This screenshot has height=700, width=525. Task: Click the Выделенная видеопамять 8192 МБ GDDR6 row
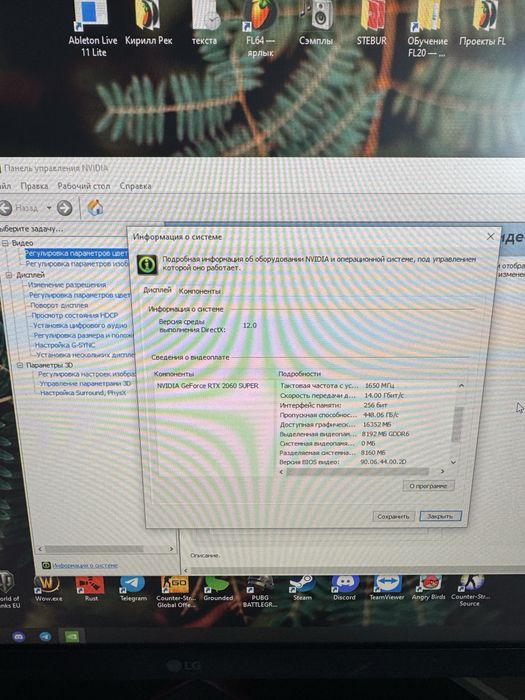[345, 434]
